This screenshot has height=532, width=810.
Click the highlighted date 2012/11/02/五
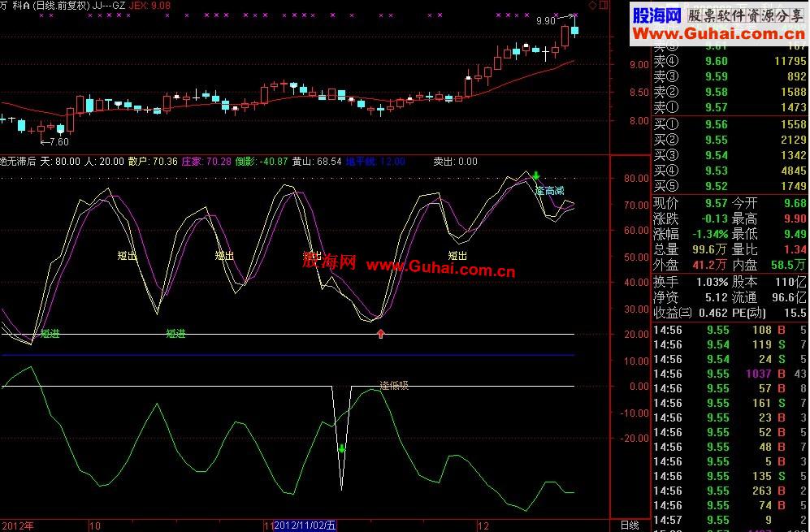click(305, 526)
